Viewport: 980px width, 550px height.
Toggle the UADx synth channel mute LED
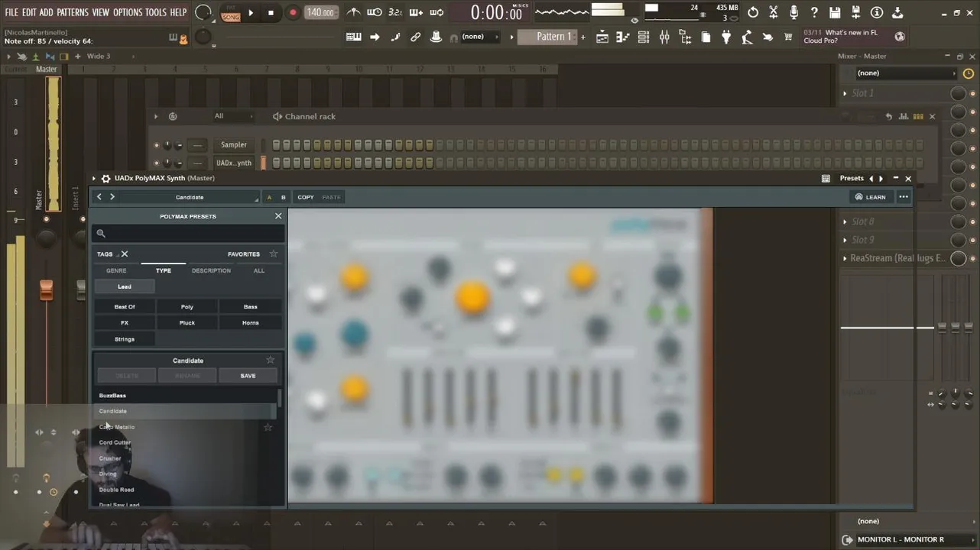(157, 163)
